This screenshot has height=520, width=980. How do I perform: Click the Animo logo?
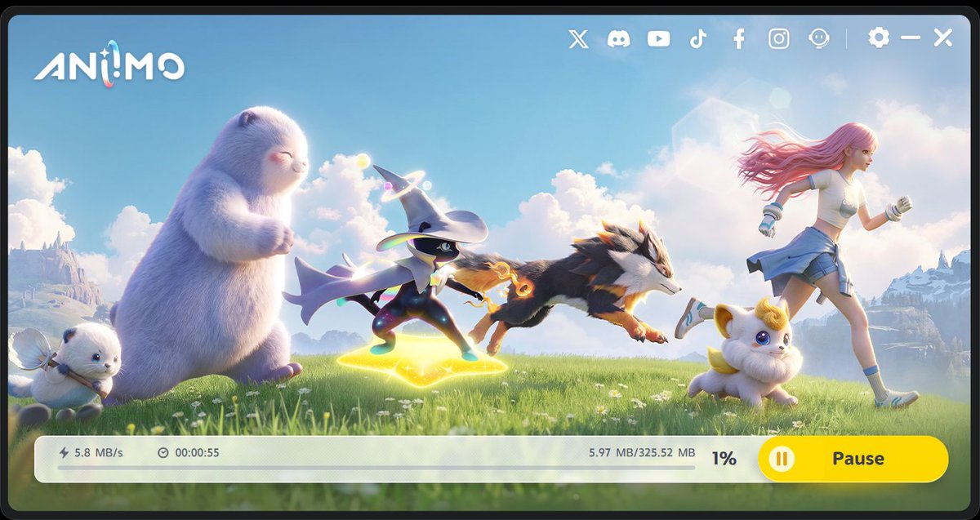pos(109,66)
